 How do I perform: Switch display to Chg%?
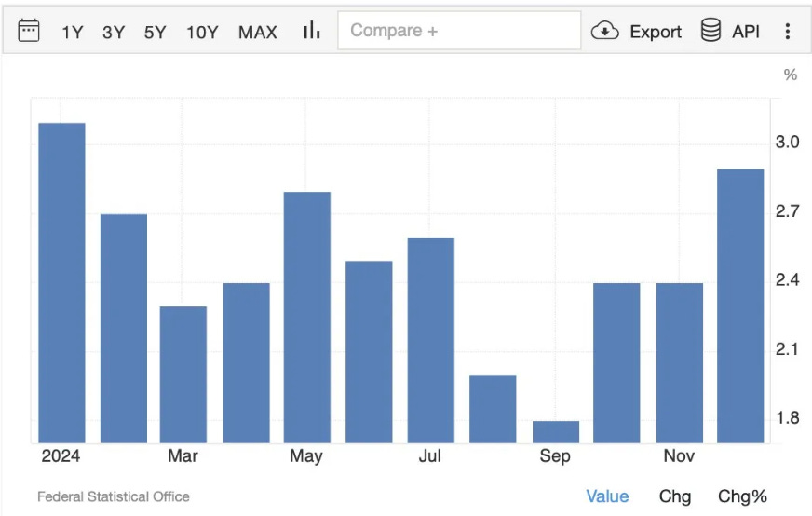(x=742, y=496)
